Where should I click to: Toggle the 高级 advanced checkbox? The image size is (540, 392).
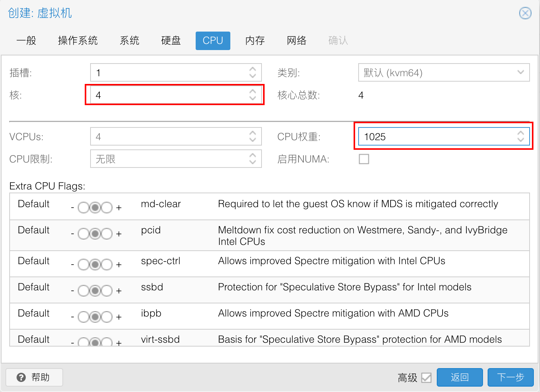click(426, 378)
